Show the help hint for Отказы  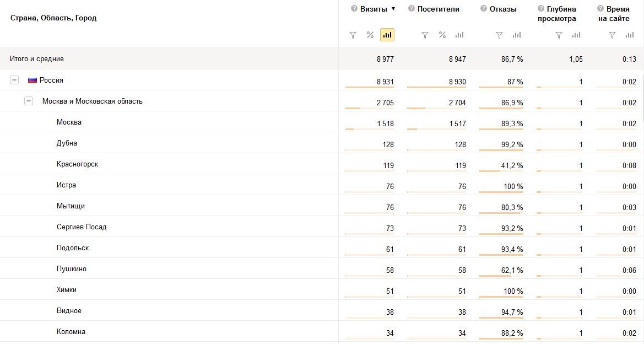click(x=484, y=9)
